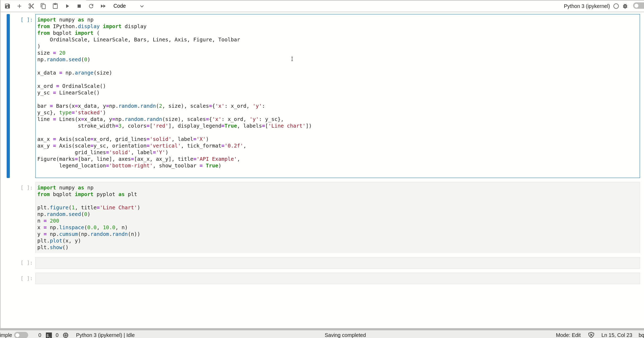
Task: Restart the kernel
Action: tap(91, 6)
